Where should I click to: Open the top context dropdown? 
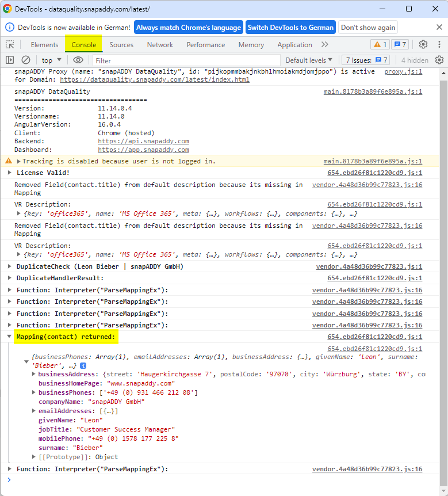pyautogui.click(x=52, y=60)
